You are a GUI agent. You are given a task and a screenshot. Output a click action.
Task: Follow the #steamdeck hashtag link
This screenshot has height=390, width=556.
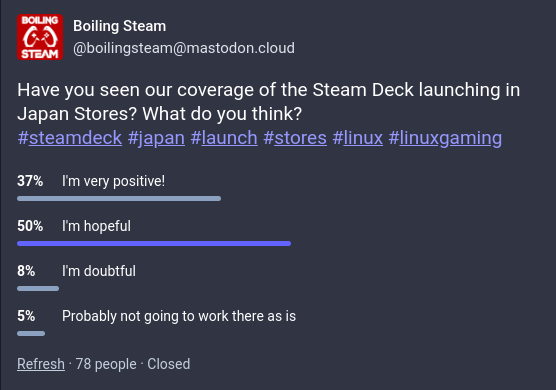tap(70, 138)
